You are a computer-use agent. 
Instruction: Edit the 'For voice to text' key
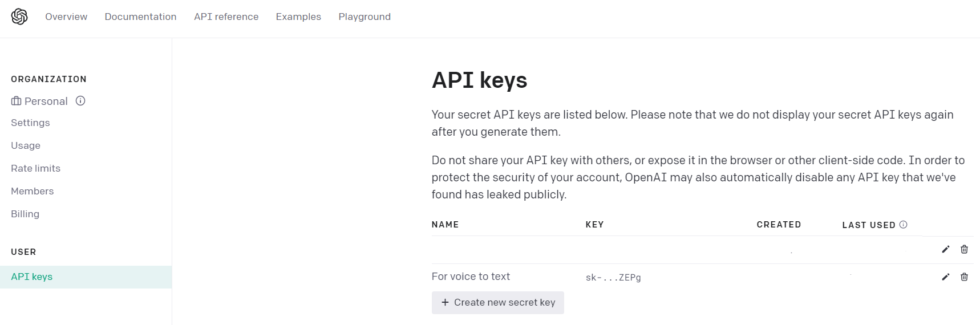pyautogui.click(x=945, y=277)
